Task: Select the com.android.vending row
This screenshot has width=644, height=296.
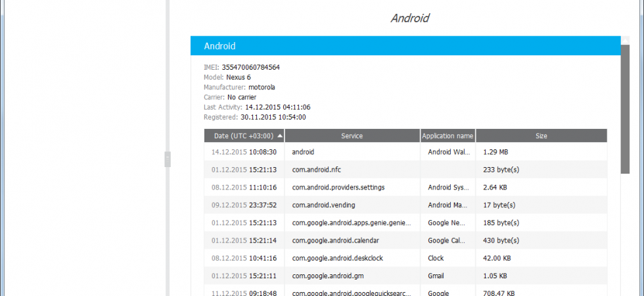Action: pos(405,205)
